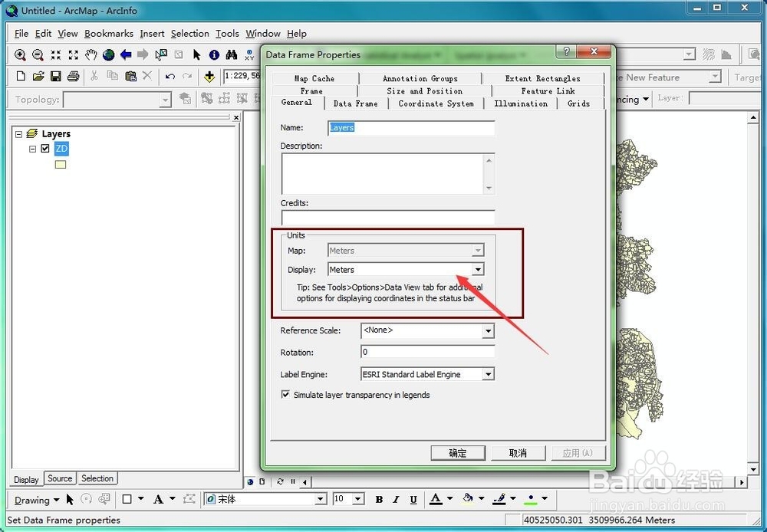This screenshot has width=767, height=532.
Task: Open the Label Engine dropdown
Action: (488, 375)
